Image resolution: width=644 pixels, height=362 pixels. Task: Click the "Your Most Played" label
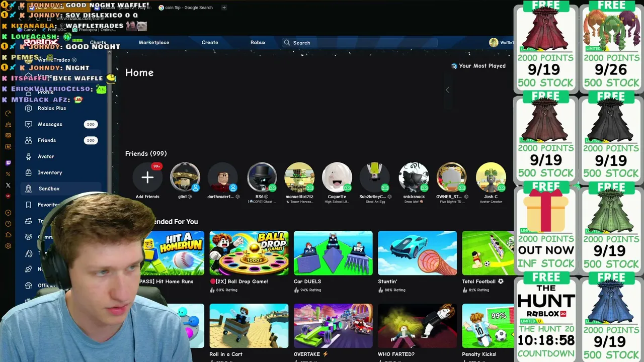(x=482, y=66)
